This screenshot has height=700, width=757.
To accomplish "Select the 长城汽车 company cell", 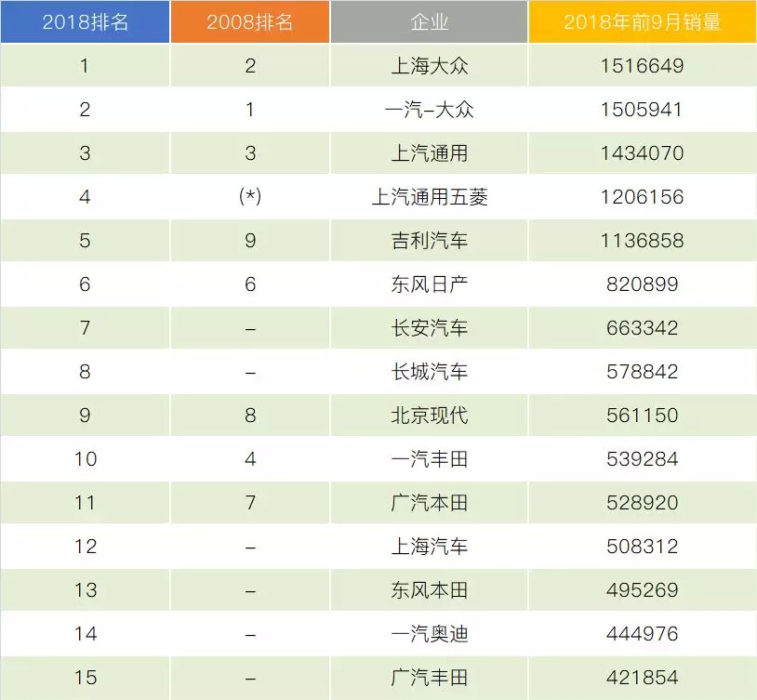I will coord(430,372).
